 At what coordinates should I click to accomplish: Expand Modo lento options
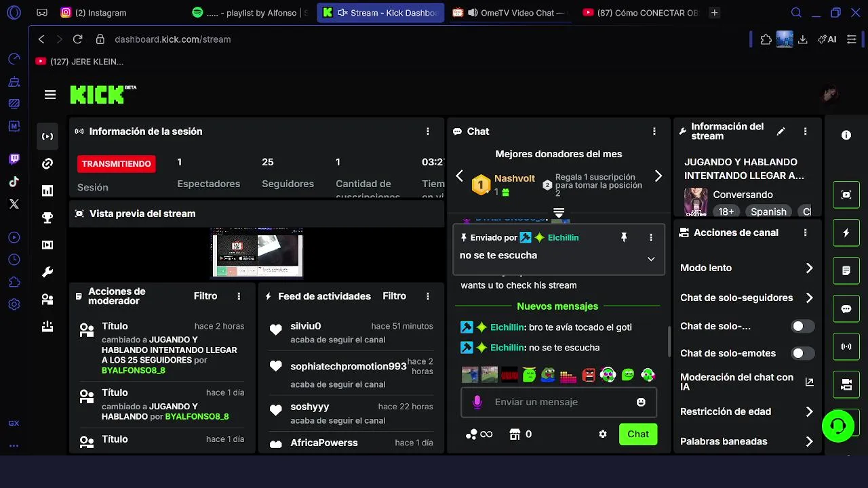pos(809,268)
